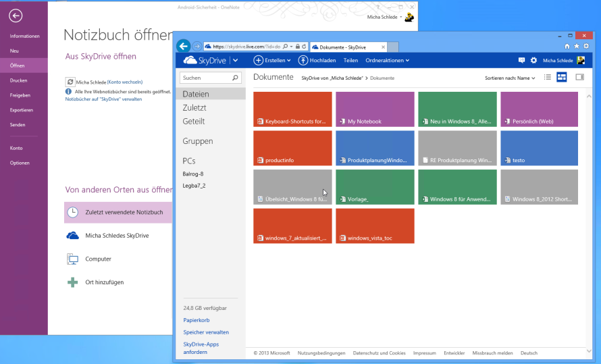This screenshot has height=364, width=601.
Task: Open the browser favorites star
Action: [577, 46]
